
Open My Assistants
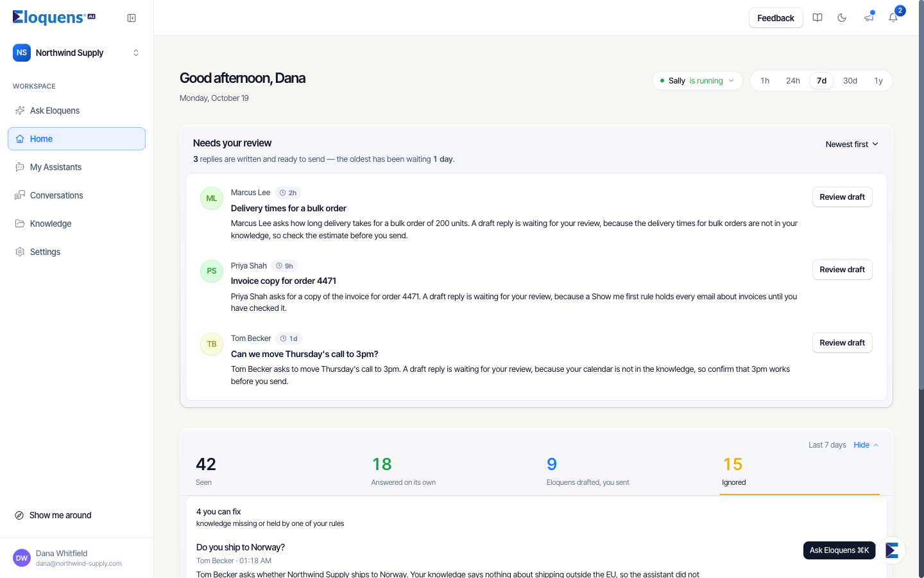[76, 167]
